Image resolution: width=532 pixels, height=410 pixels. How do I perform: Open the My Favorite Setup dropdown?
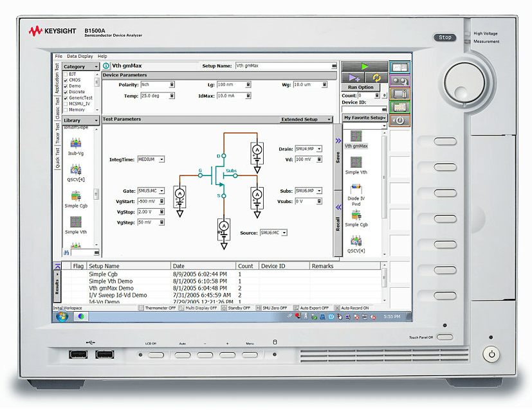(x=363, y=118)
